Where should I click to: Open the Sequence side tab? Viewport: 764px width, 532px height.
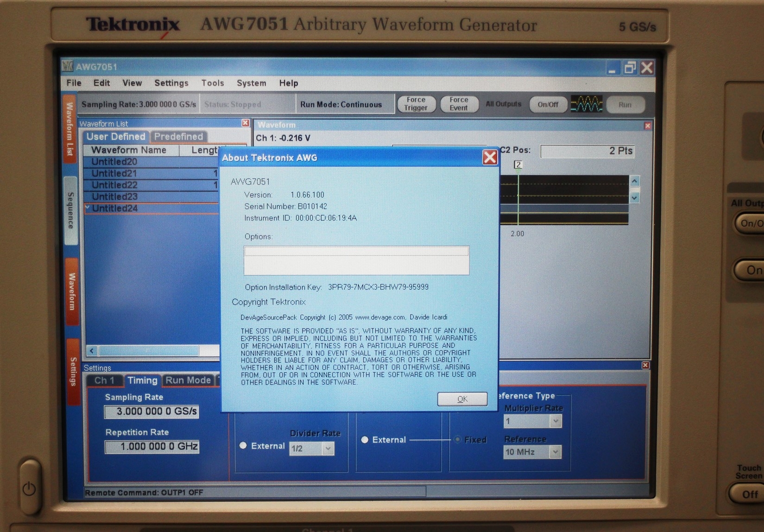pos(70,210)
